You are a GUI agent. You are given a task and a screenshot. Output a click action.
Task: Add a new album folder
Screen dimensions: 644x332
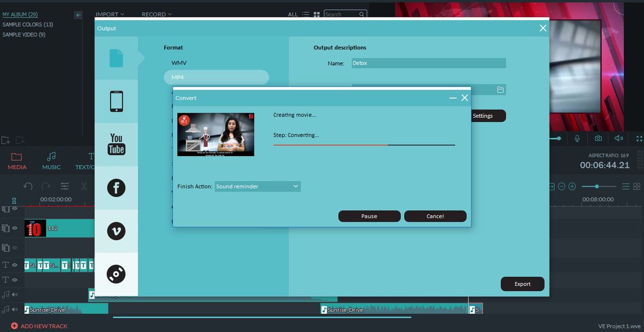5,140
